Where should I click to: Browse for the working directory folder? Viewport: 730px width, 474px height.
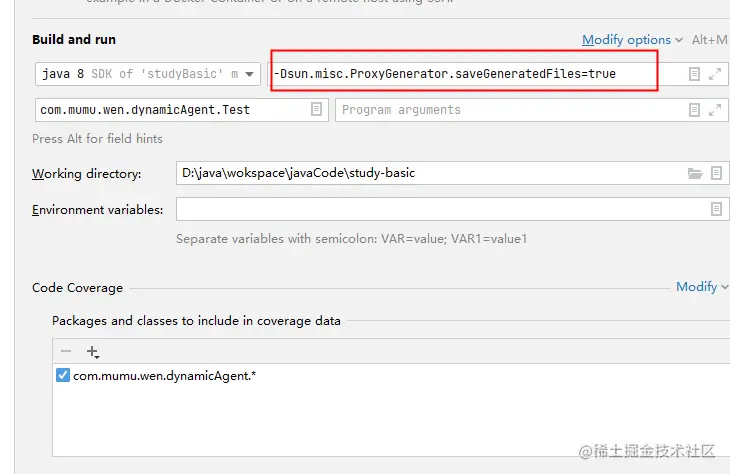[x=695, y=174]
